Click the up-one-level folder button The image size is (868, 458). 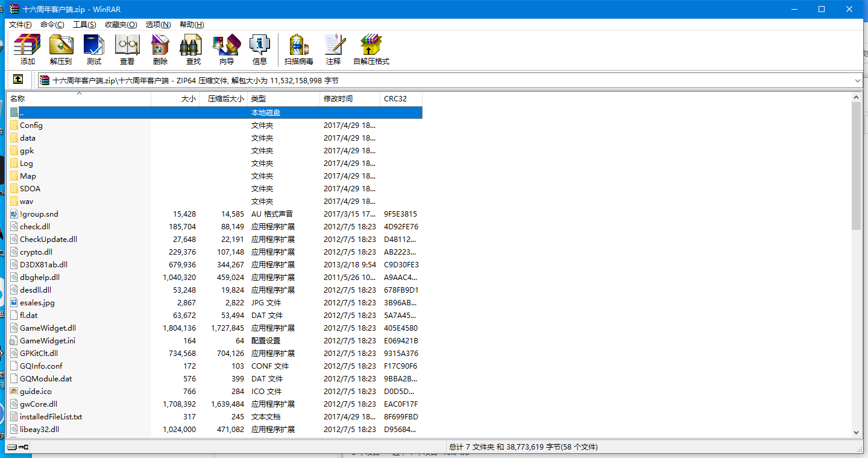[18, 79]
